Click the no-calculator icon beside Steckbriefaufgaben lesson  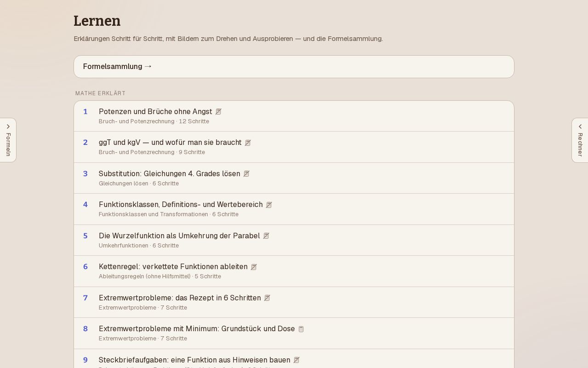(x=297, y=360)
